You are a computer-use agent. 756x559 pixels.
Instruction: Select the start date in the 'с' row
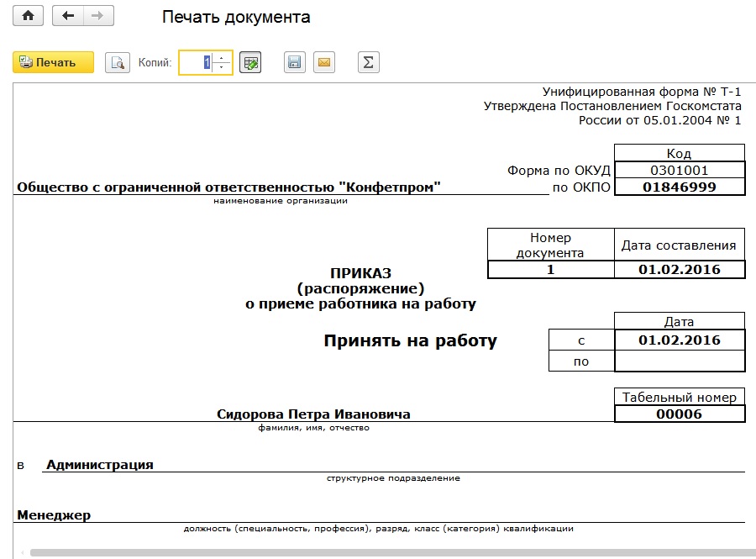(680, 340)
